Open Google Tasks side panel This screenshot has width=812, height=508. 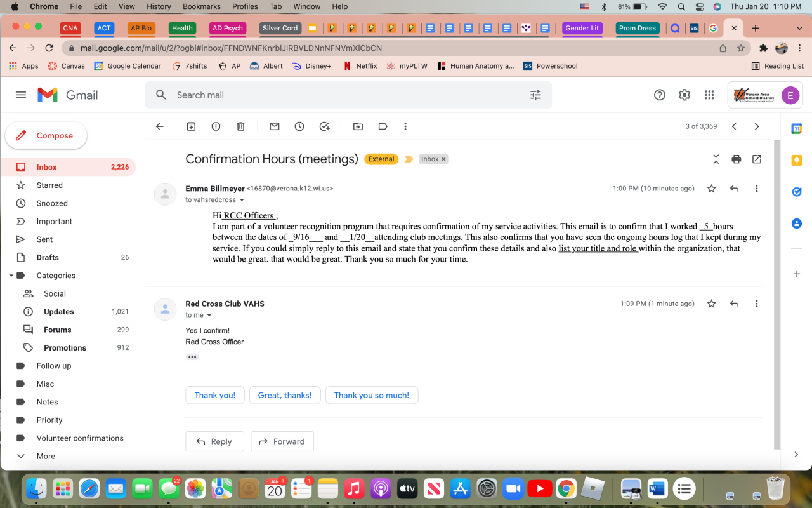(x=797, y=192)
